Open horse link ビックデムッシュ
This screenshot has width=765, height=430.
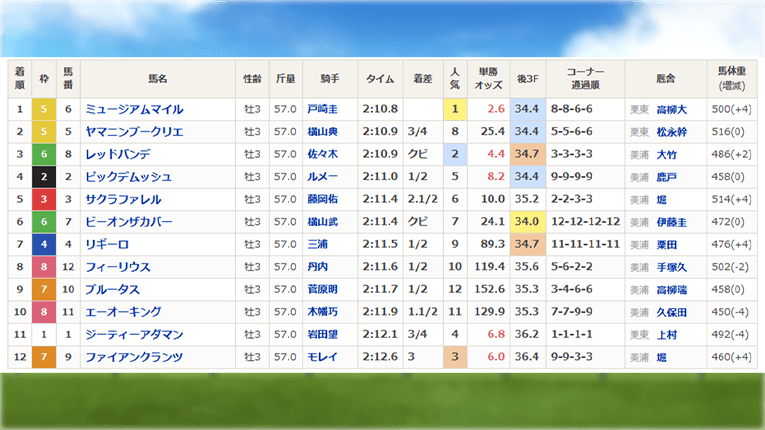click(x=128, y=177)
